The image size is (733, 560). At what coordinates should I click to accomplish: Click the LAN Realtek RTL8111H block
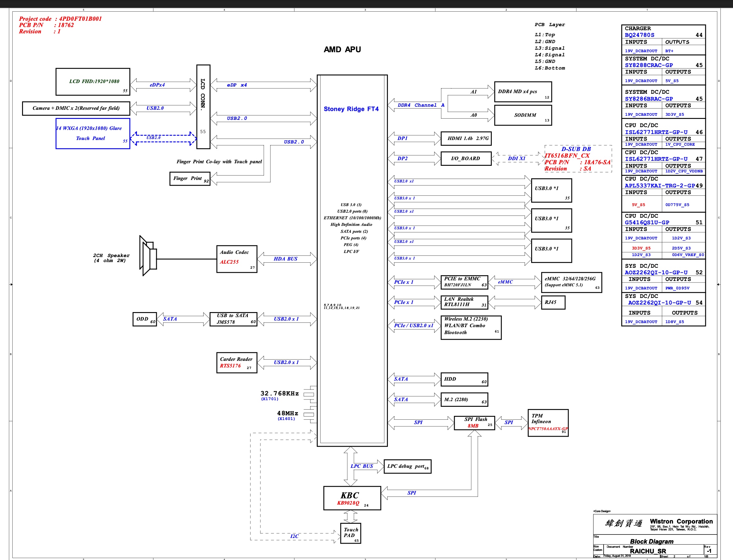pos(464,302)
